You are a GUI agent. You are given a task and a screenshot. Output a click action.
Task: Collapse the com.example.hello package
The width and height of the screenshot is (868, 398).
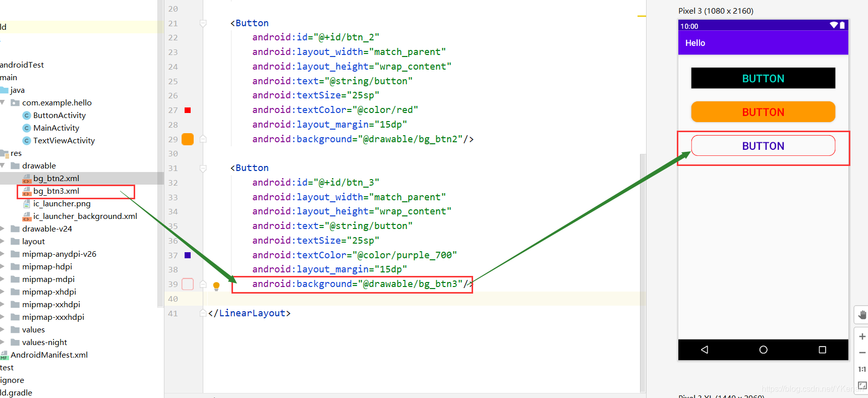3,103
